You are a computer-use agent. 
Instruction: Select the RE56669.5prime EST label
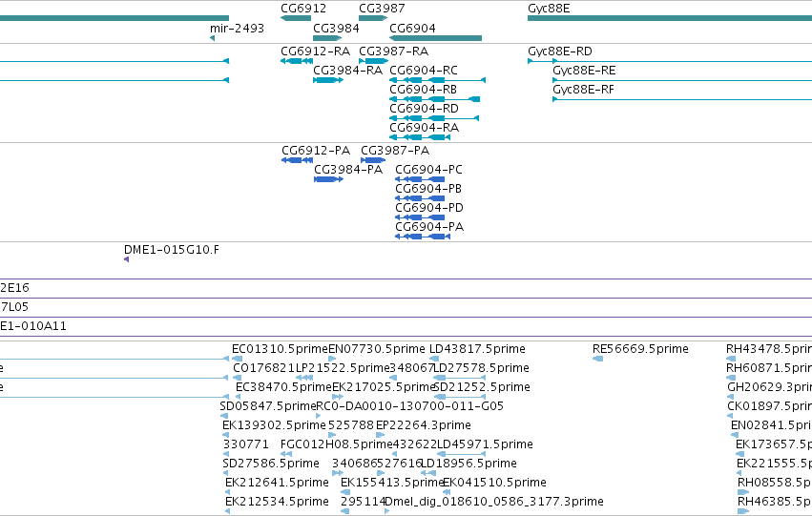[x=640, y=349]
